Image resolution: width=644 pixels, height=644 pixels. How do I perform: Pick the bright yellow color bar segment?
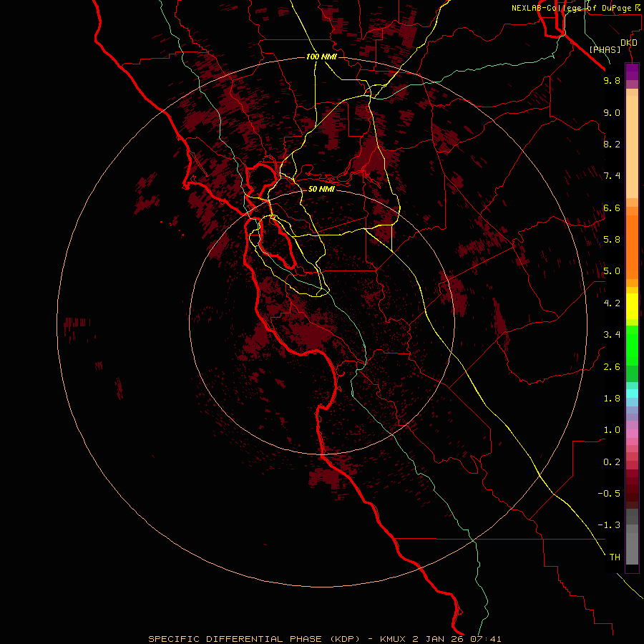pyautogui.click(x=632, y=306)
